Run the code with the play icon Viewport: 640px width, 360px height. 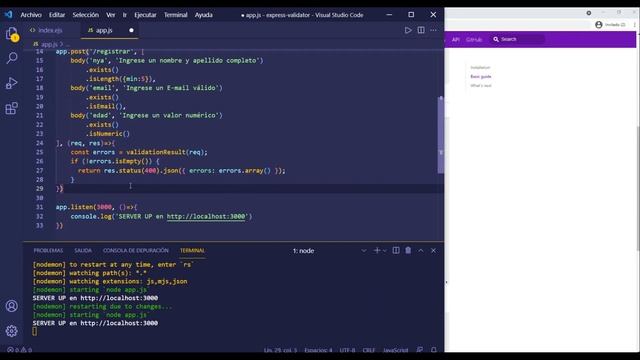coord(408,30)
